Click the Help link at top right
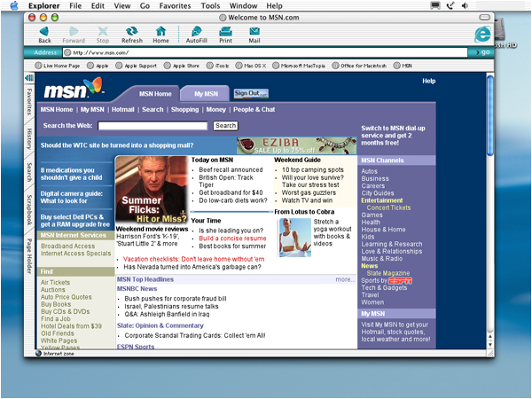 click(429, 81)
